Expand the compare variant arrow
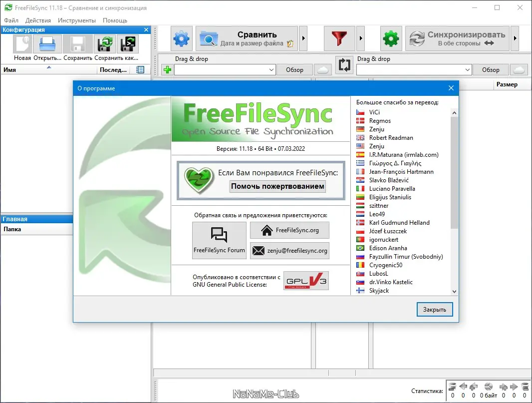The height and width of the screenshot is (403, 532). click(x=303, y=38)
